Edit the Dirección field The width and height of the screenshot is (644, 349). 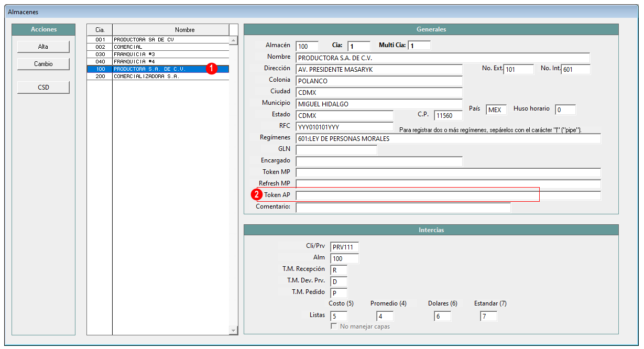point(379,69)
